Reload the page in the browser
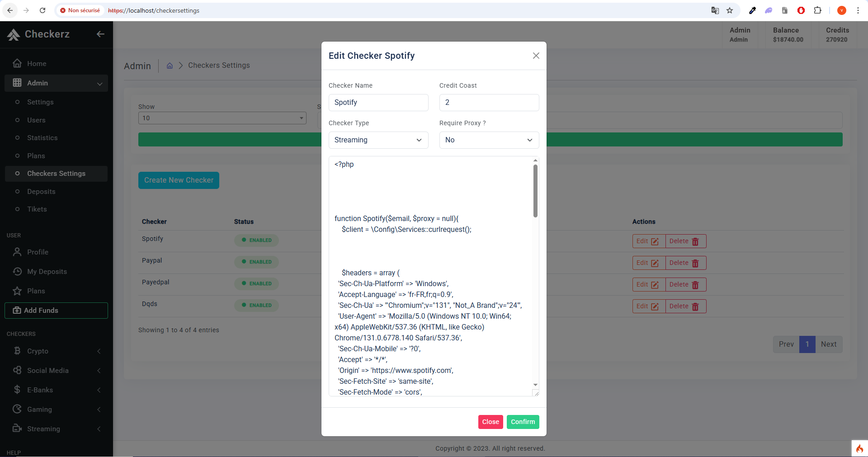 pyautogui.click(x=42, y=10)
